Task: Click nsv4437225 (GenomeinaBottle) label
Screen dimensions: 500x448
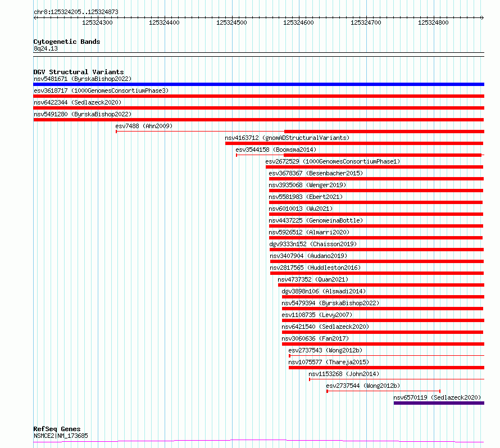Action: (x=316, y=220)
